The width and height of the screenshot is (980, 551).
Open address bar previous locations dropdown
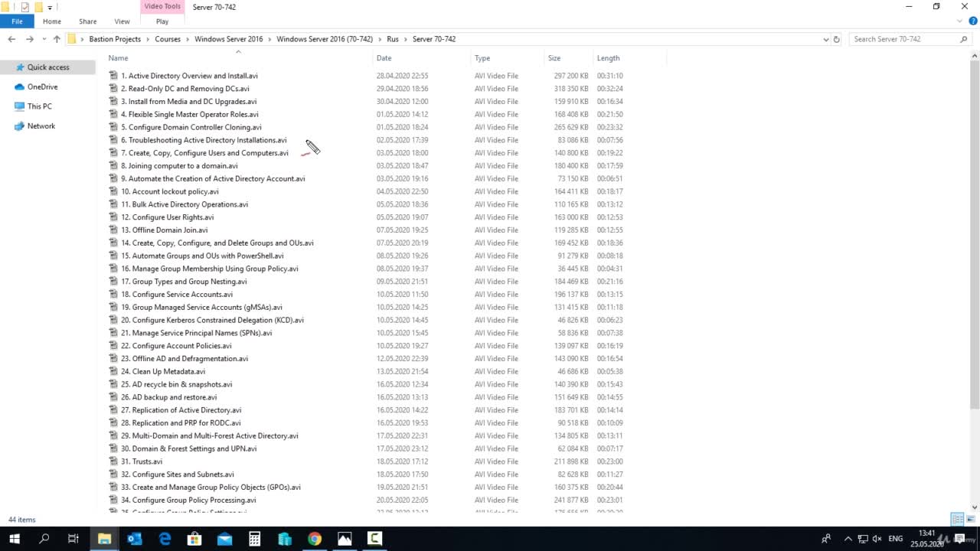tap(825, 39)
